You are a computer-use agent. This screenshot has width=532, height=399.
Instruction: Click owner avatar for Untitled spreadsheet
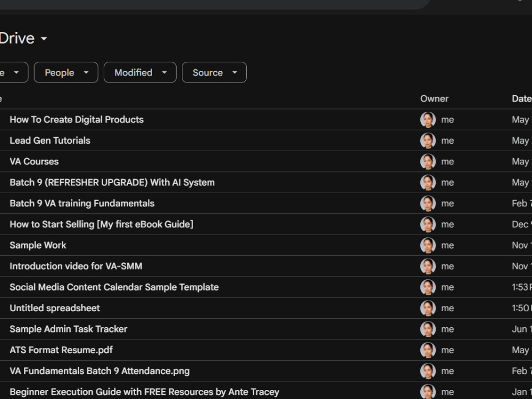click(428, 308)
